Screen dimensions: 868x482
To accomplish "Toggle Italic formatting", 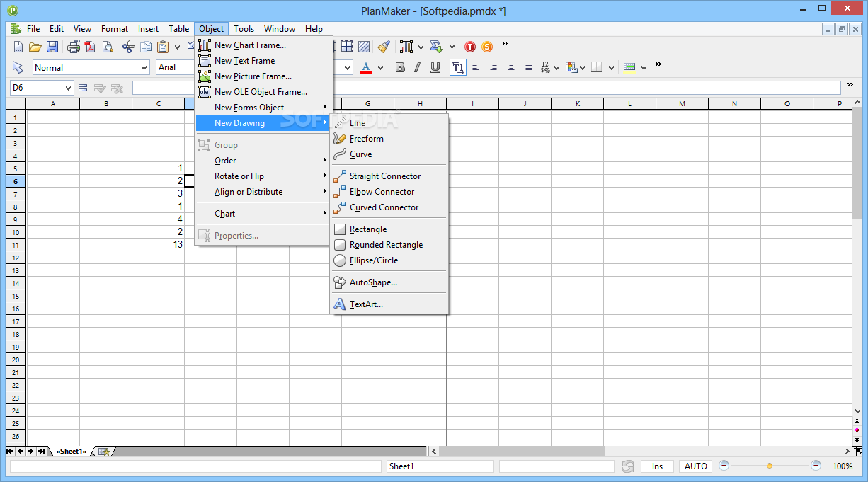I will pos(418,67).
